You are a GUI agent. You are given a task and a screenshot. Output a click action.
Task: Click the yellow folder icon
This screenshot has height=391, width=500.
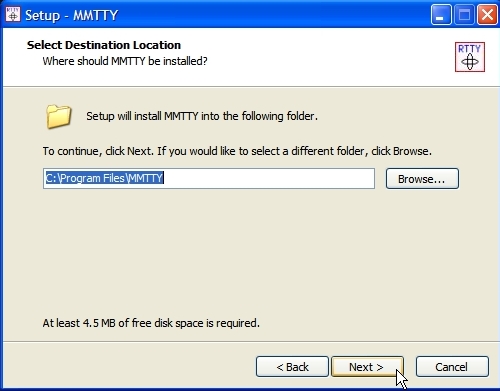58,116
